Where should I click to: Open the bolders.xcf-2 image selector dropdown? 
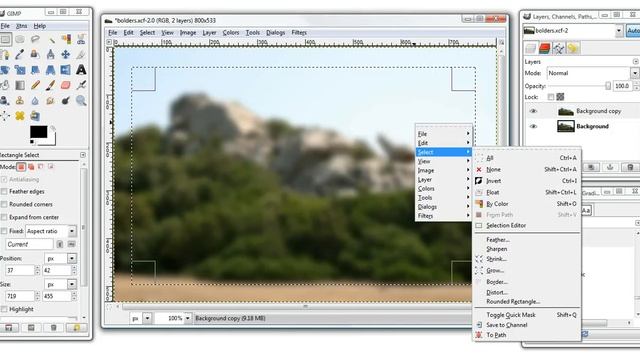[619, 31]
